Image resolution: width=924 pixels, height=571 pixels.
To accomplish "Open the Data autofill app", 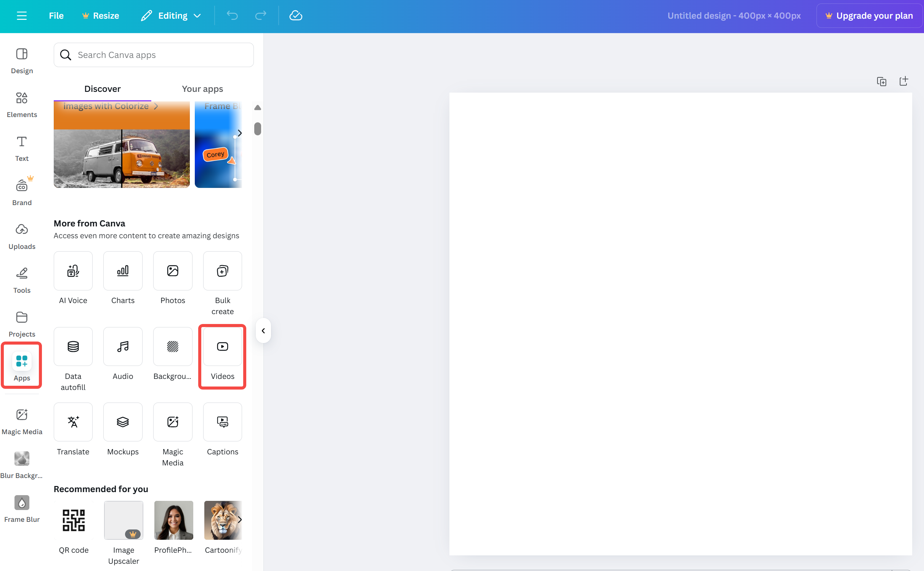I will [73, 358].
